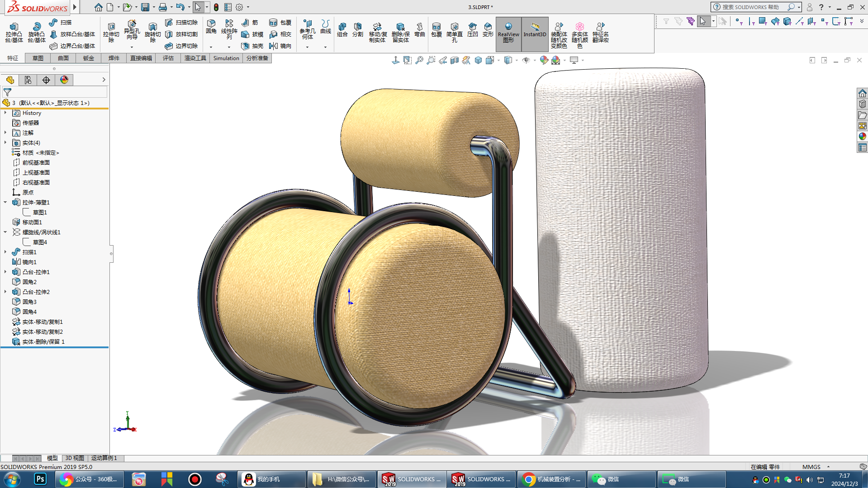Expand the 实体(4) solid bodies folder
This screenshot has width=868, height=488.
5,143
